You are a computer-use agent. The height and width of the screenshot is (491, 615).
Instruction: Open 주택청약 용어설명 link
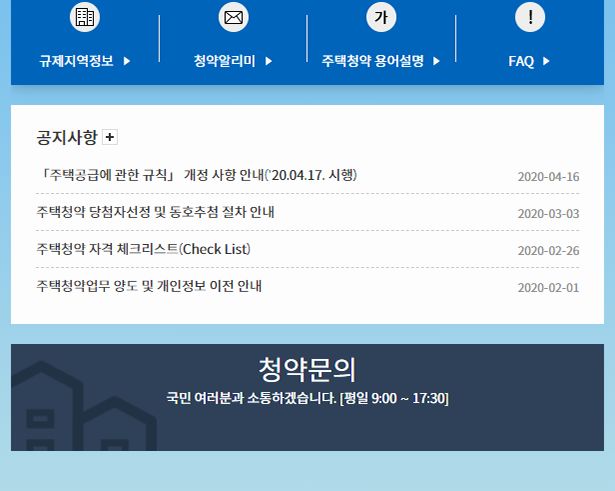(x=373, y=61)
